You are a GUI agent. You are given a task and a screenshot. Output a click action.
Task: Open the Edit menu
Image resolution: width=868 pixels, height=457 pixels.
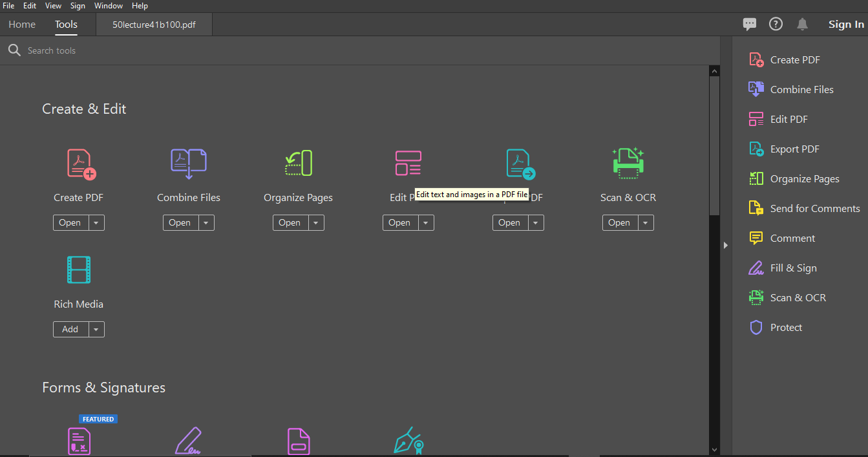(30, 6)
